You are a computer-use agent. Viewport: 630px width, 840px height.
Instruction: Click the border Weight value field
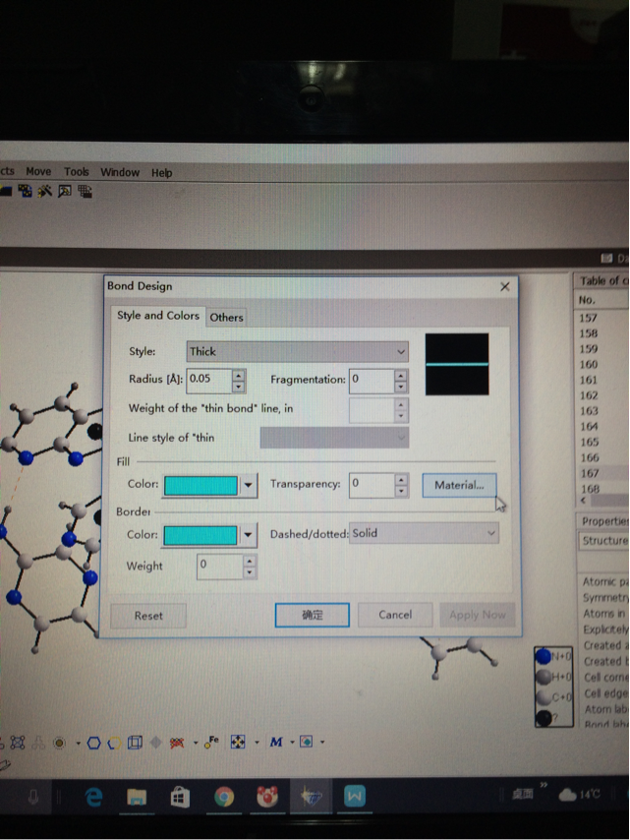219,567
